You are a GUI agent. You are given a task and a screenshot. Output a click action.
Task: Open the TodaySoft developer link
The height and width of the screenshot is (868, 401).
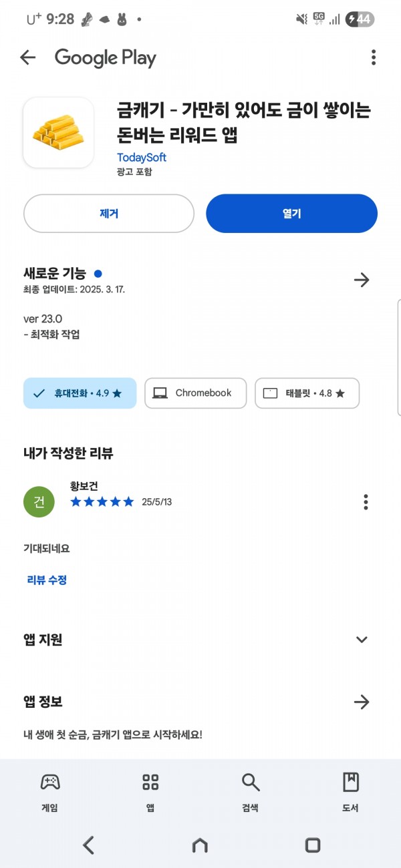coord(142,158)
